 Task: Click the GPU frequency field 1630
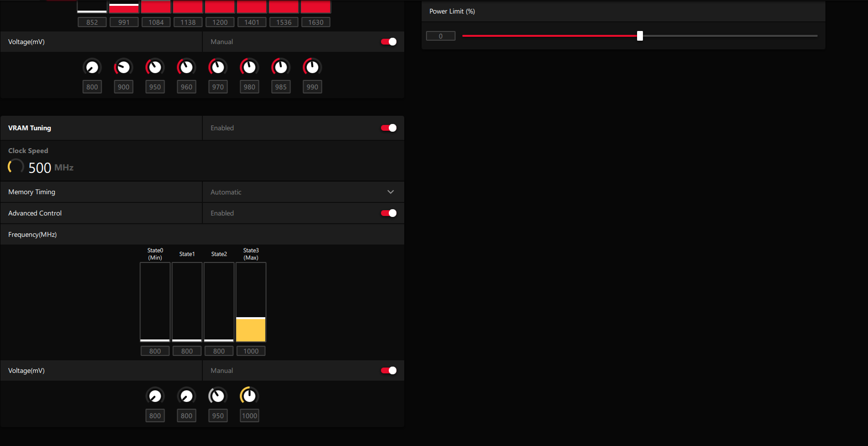pos(316,22)
